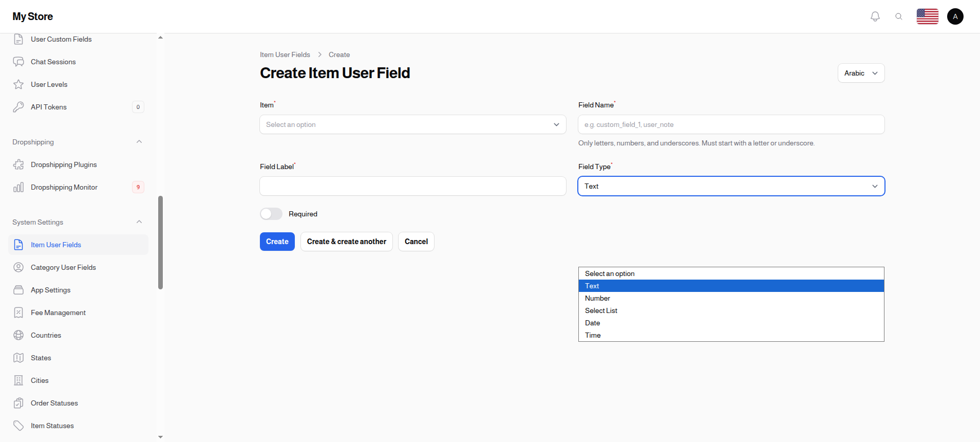Click the Item Statuses tag icon

pos(18,426)
